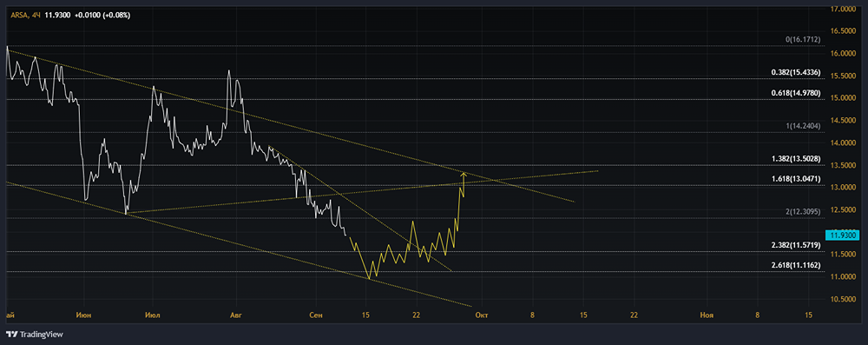868x345 pixels.
Task: Click 14.0000 on the price axis
Action: 843,143
